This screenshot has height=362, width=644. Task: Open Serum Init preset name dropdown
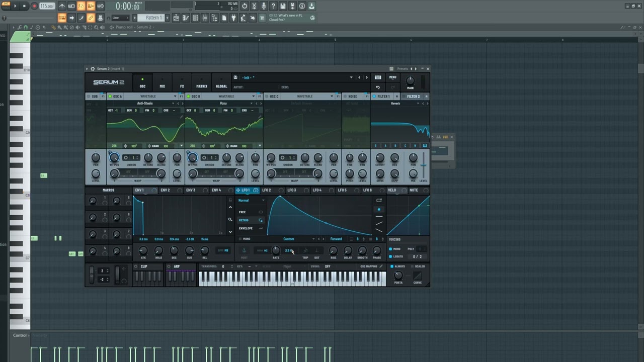[x=297, y=77]
